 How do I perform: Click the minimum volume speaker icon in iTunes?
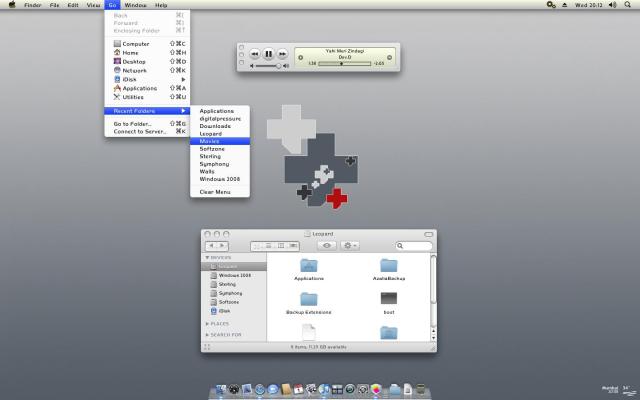(252, 66)
